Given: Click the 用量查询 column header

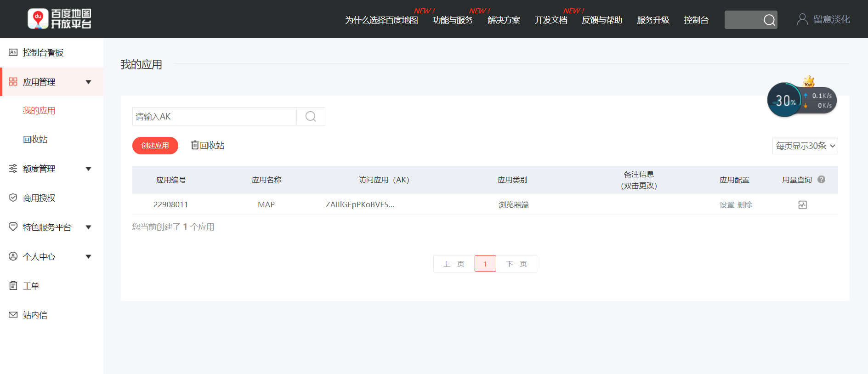Looking at the screenshot, I should (x=797, y=180).
